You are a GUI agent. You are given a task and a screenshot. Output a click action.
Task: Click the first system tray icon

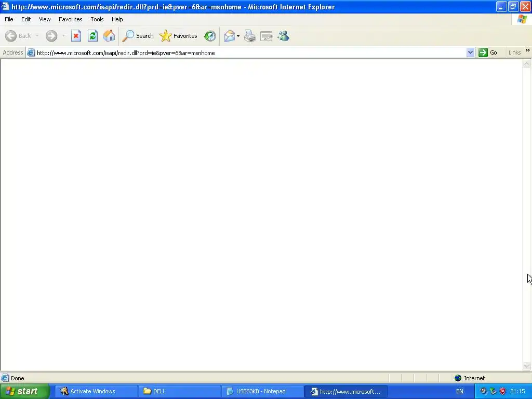tap(483, 391)
